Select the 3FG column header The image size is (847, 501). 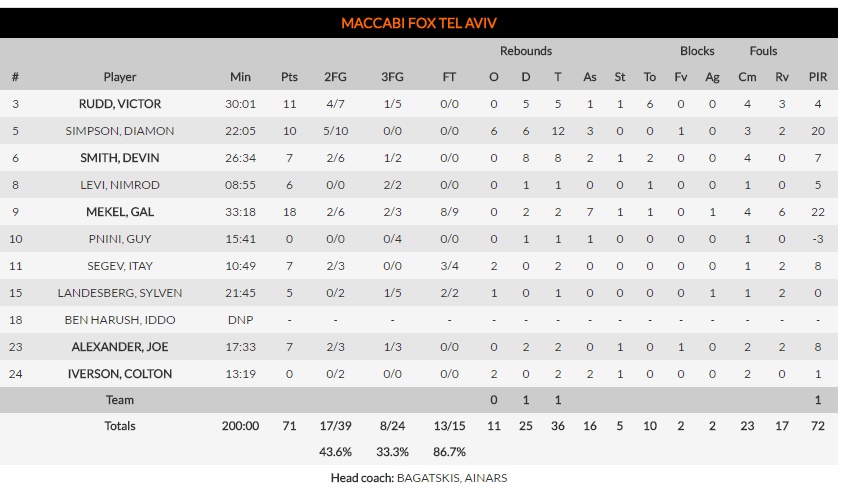[x=392, y=77]
